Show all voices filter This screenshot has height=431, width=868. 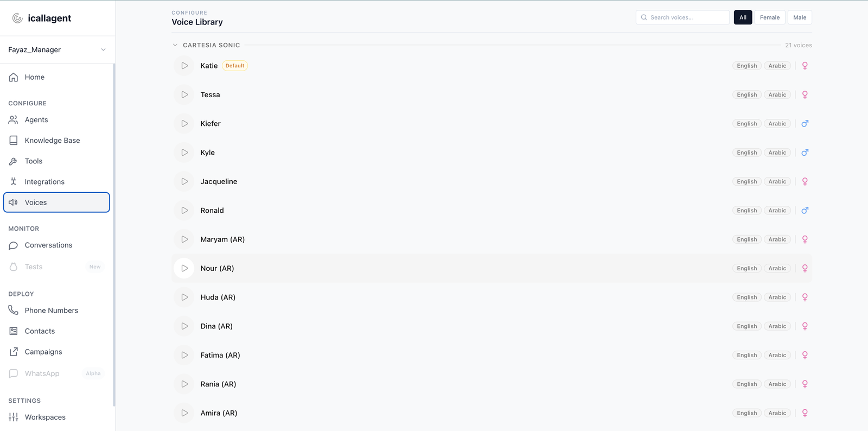[743, 17]
